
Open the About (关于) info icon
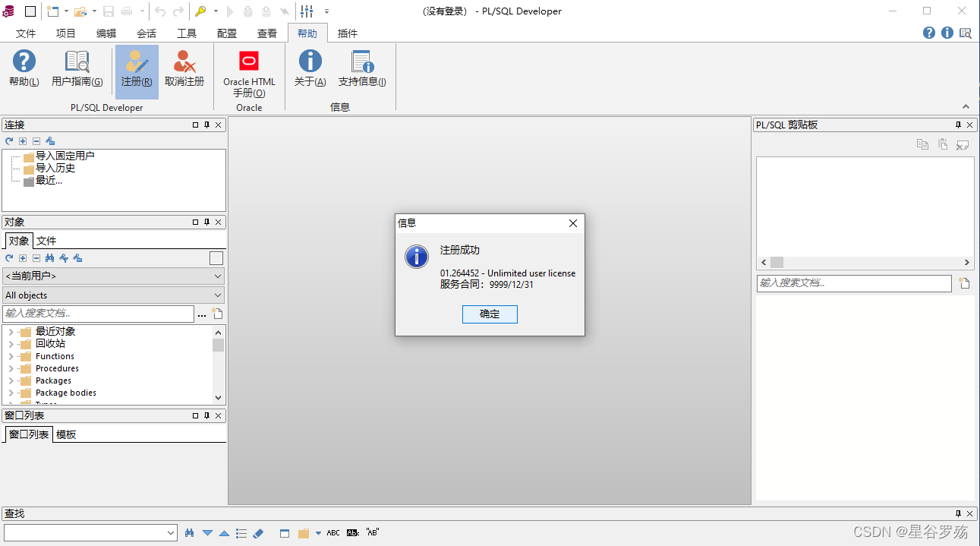(310, 61)
